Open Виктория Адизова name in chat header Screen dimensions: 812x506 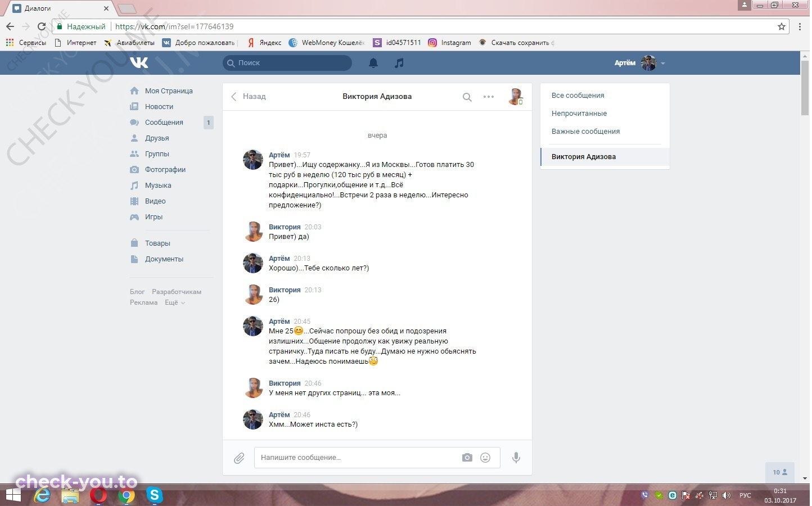tap(377, 97)
